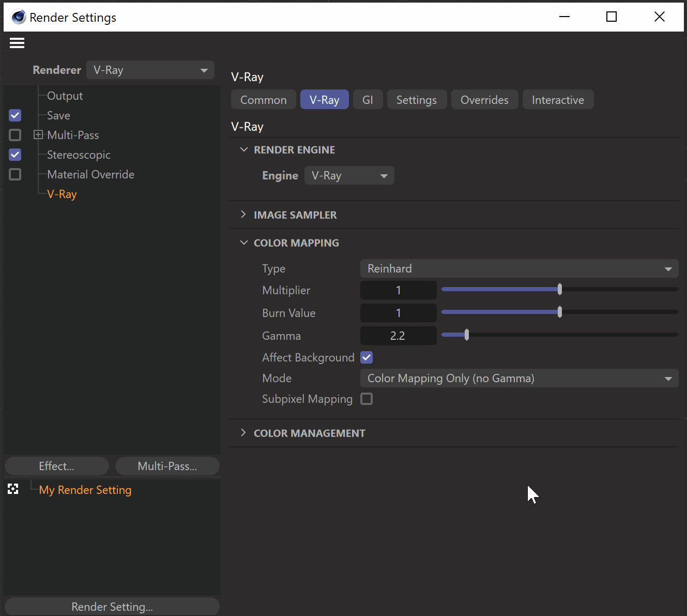Screen dimensions: 687x616
Task: Open the Overrides tab
Action: point(484,100)
